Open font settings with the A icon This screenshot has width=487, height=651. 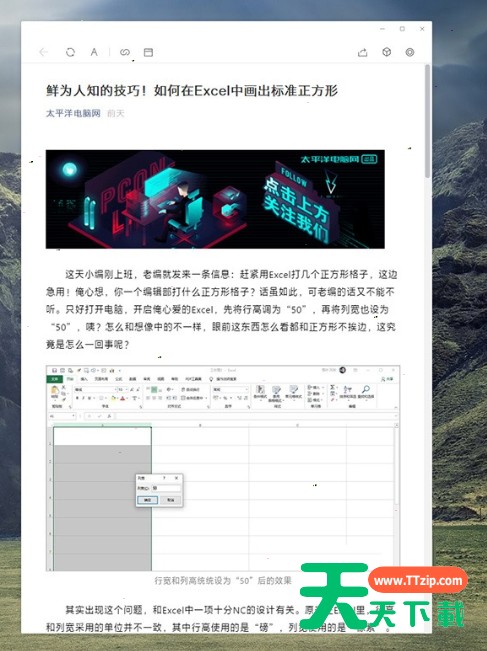[x=94, y=52]
